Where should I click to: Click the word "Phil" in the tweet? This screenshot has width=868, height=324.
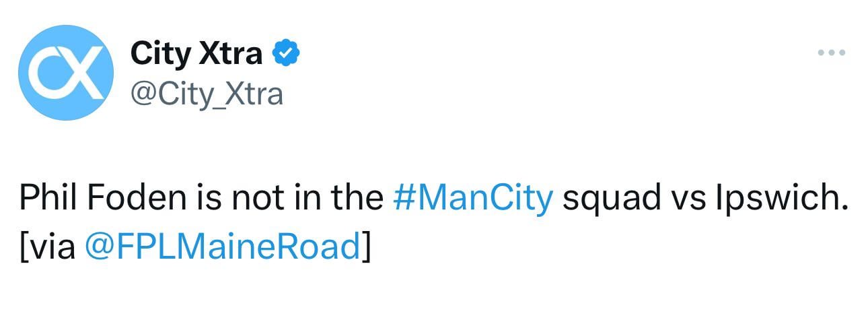click(x=44, y=199)
